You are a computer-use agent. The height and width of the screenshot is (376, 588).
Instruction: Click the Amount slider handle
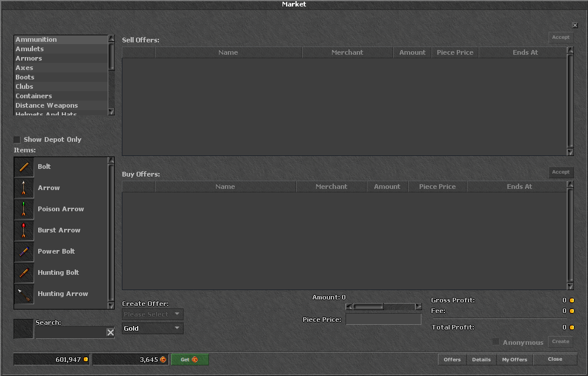[368, 307]
